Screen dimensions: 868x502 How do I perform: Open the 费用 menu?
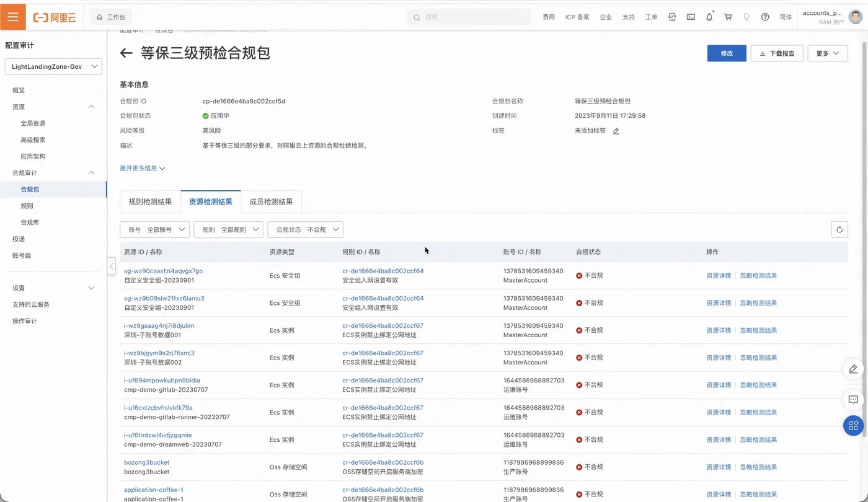point(549,17)
